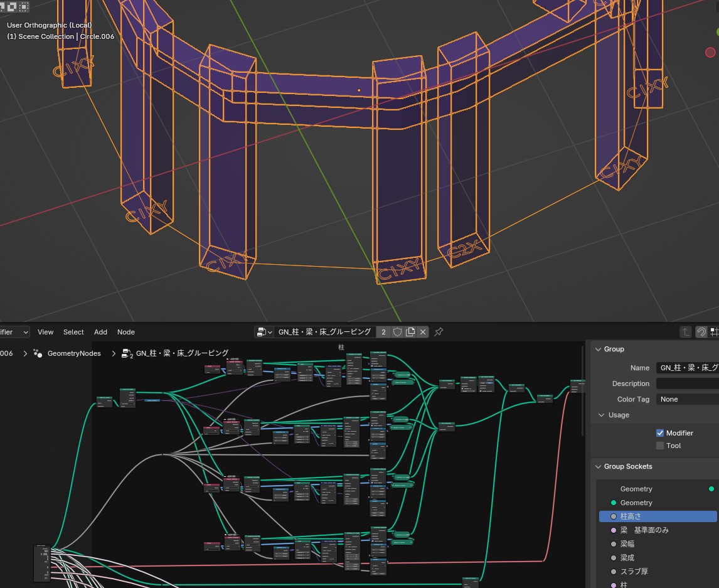Open the Add menu in node editor

click(100, 332)
